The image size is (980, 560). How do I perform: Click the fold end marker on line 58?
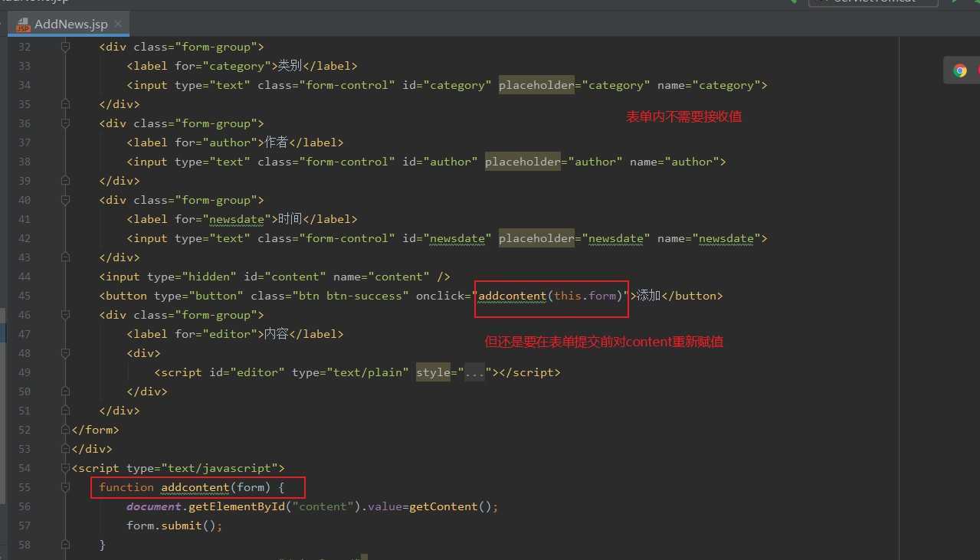(x=65, y=545)
